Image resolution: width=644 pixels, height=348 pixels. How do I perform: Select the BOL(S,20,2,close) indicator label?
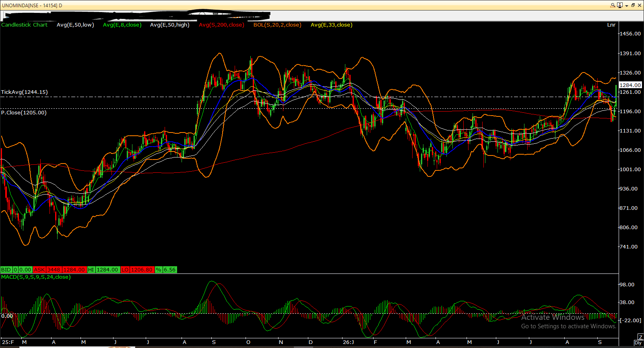[277, 25]
